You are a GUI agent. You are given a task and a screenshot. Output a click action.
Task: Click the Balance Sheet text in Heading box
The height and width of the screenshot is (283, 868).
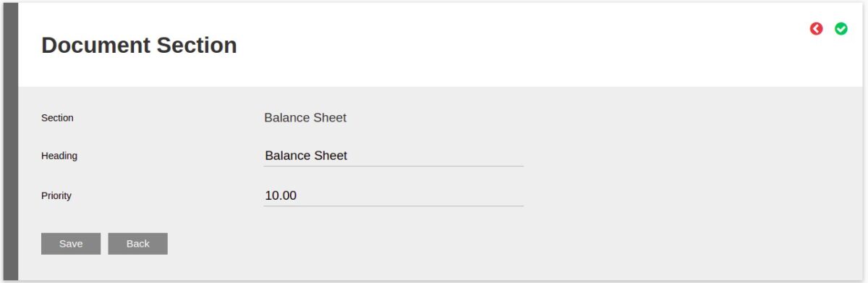click(x=306, y=156)
